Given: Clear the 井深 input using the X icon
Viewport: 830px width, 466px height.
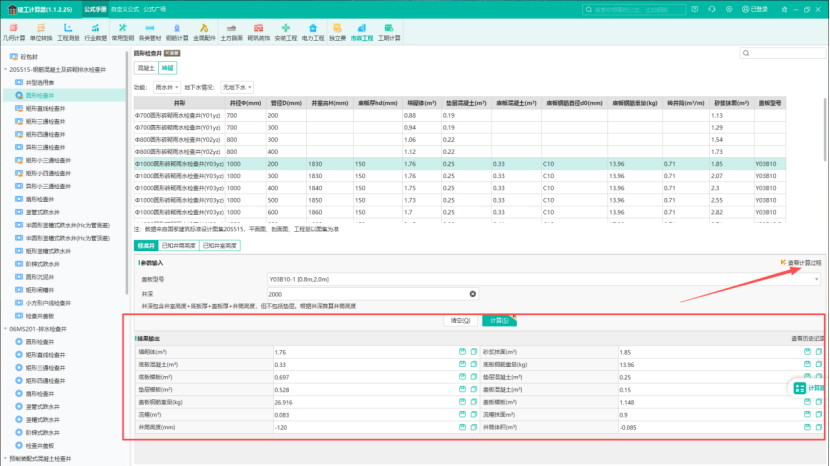Looking at the screenshot, I should [472, 294].
